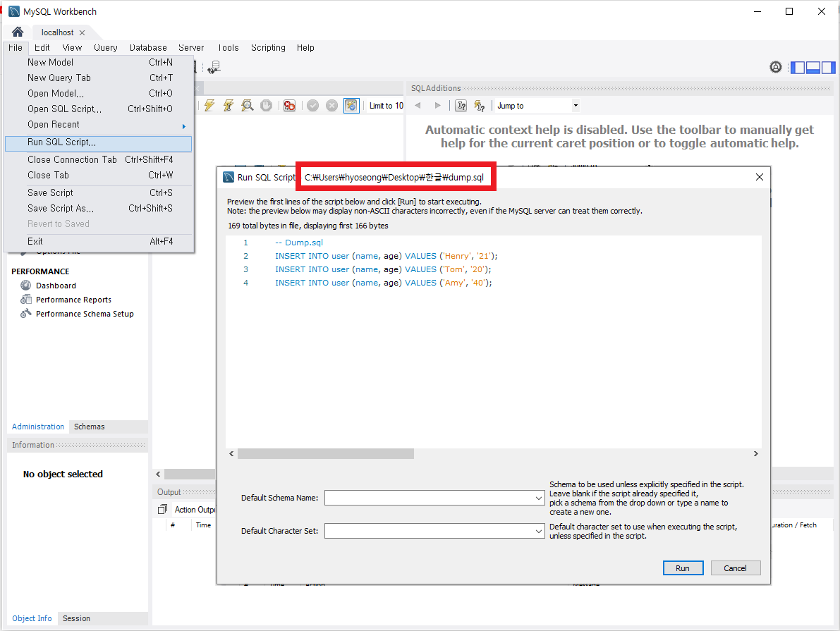The image size is (840, 631).
Task: Click the rollback X icon
Action: click(x=332, y=106)
